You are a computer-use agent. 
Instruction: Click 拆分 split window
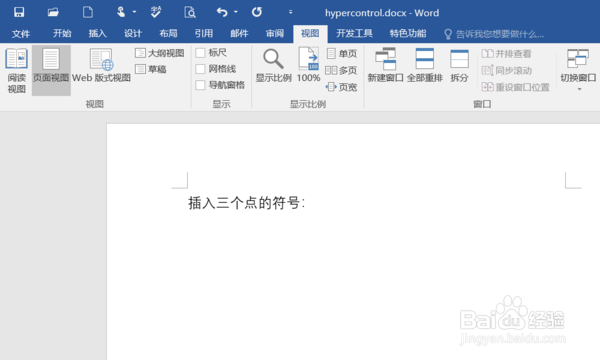tap(459, 65)
